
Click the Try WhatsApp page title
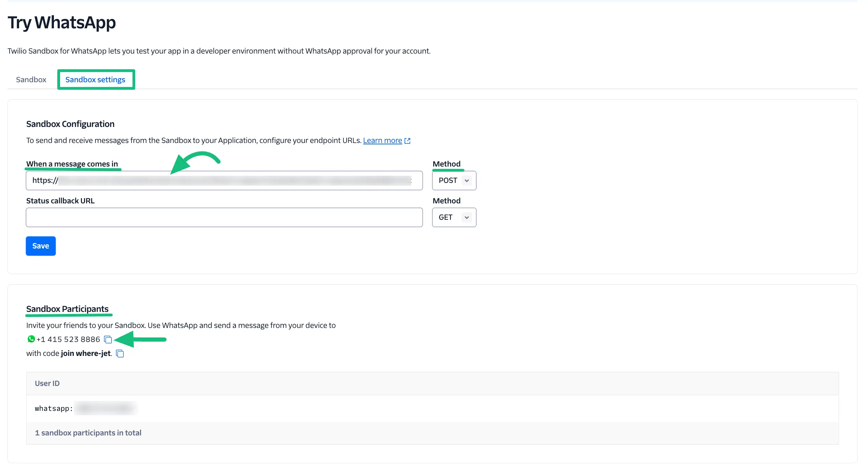(x=62, y=23)
